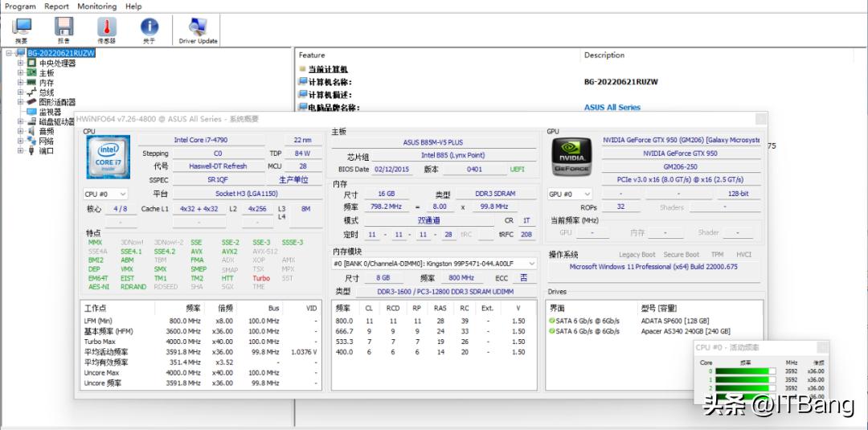Expand the 音频 tree node

click(20, 131)
